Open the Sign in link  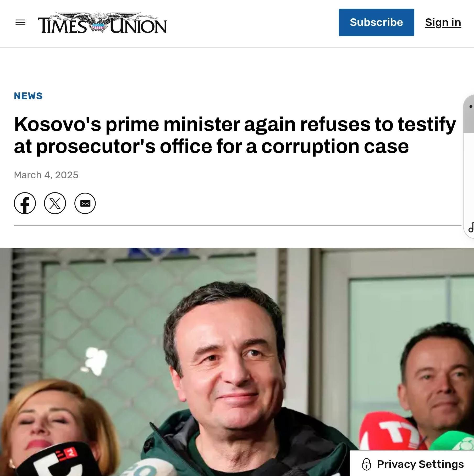(443, 23)
